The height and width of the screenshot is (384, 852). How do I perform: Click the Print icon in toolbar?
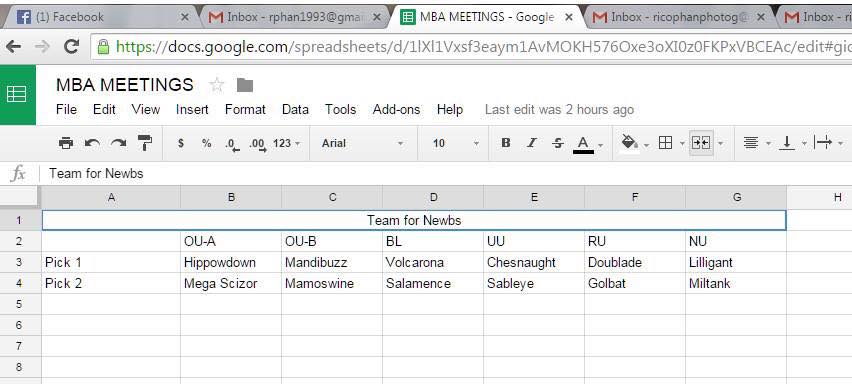66,143
